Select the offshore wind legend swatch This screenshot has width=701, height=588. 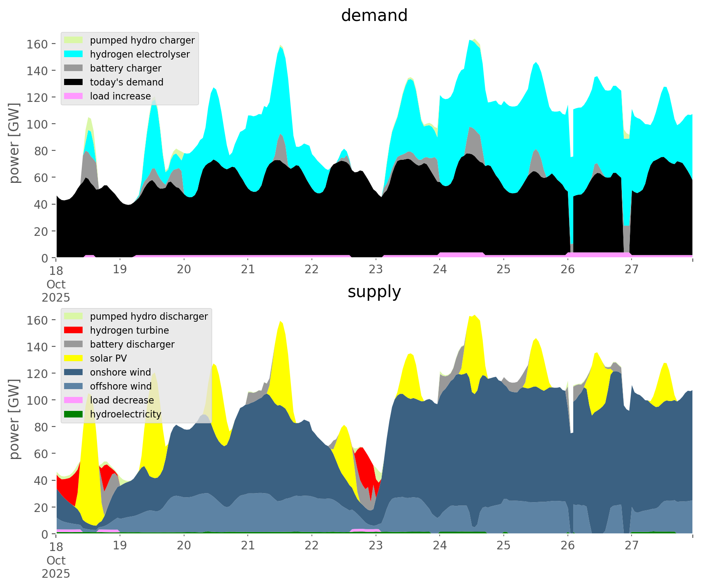pos(74,386)
